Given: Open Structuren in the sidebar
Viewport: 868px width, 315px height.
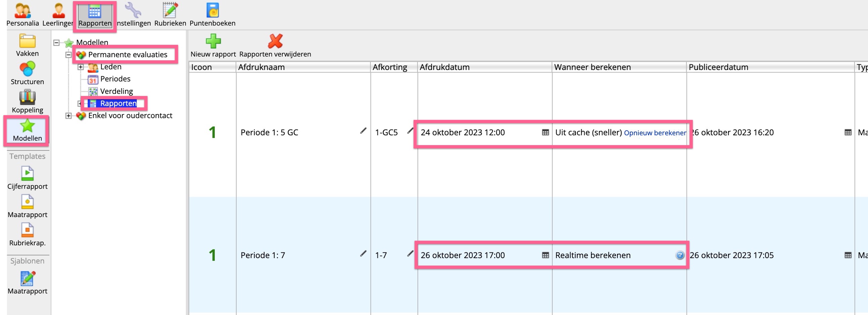Looking at the screenshot, I should point(27,73).
